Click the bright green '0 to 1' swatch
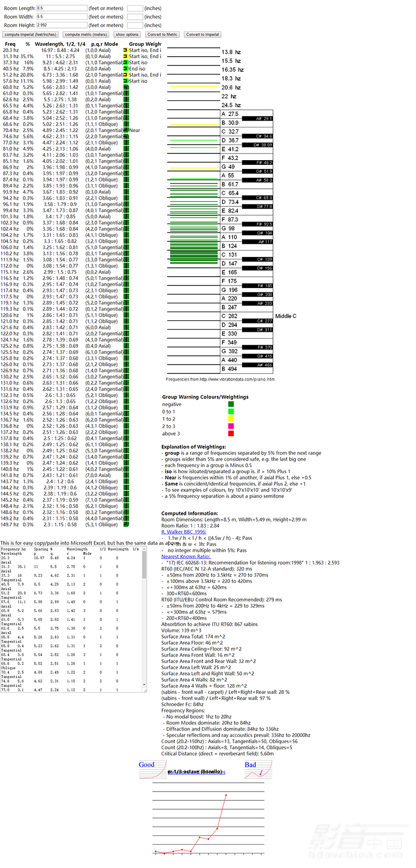416x868 pixels. pos(231,411)
